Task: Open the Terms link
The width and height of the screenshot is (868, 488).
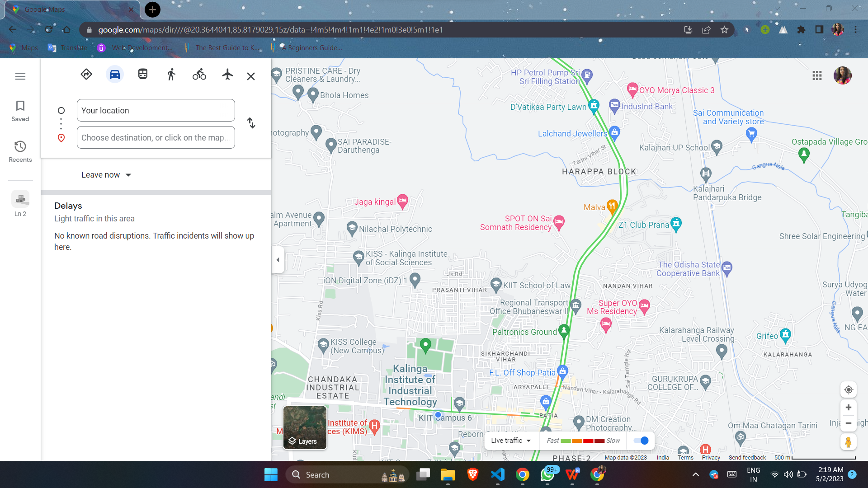Action: [x=685, y=458]
